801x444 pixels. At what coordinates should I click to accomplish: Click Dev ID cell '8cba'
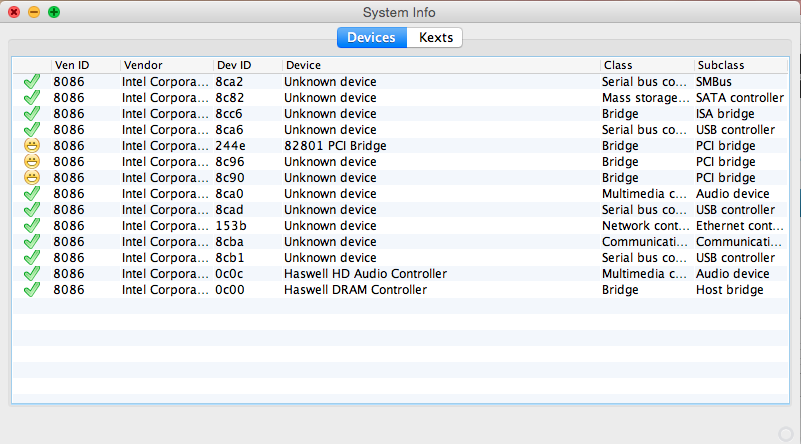(229, 242)
